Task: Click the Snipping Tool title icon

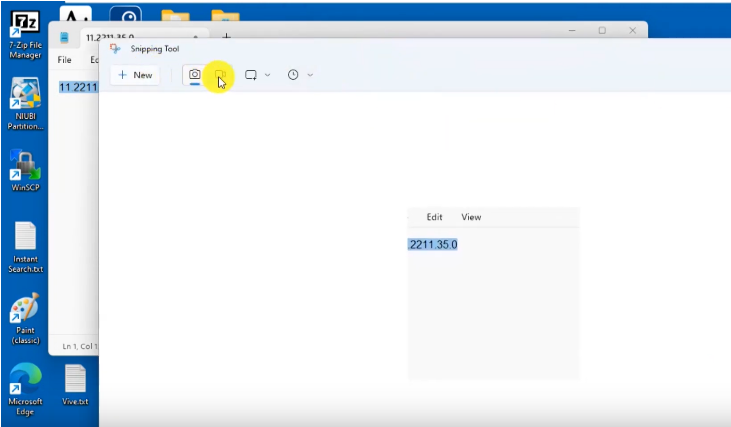Action: (116, 48)
